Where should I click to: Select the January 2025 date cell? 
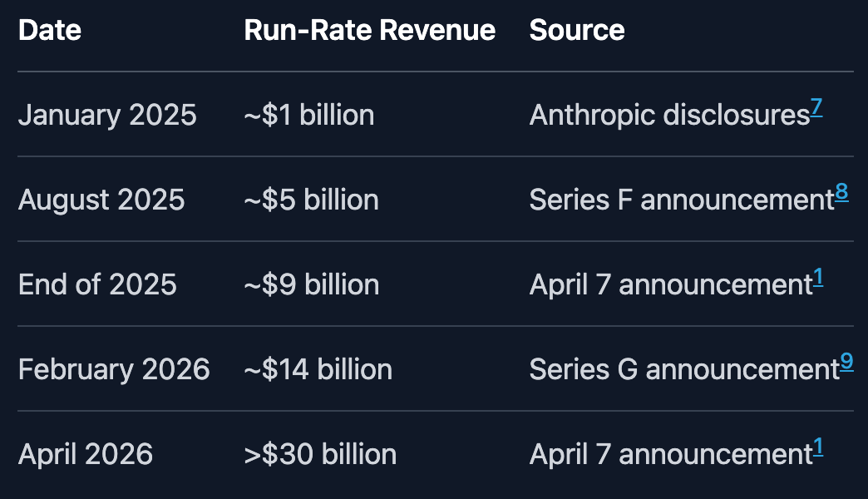tap(107, 115)
